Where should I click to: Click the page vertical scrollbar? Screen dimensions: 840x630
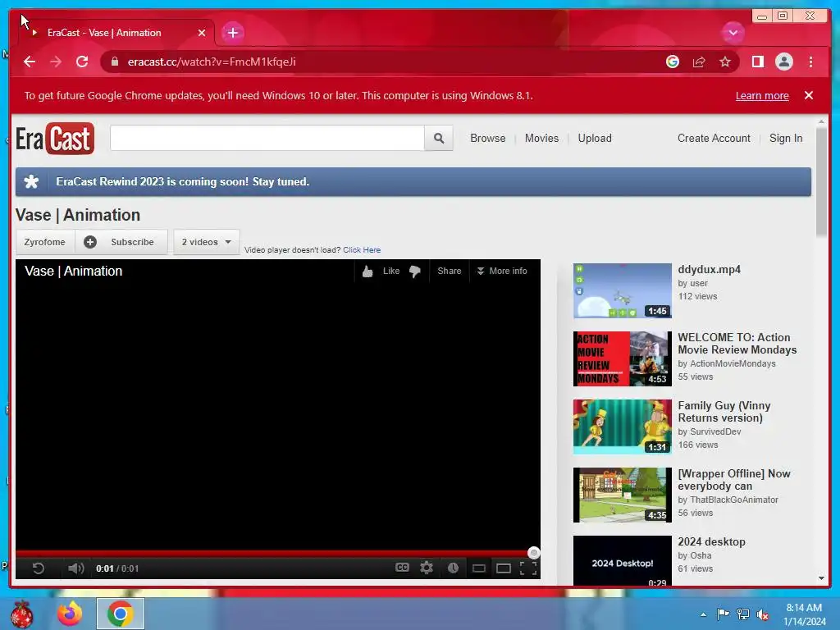coord(821,182)
